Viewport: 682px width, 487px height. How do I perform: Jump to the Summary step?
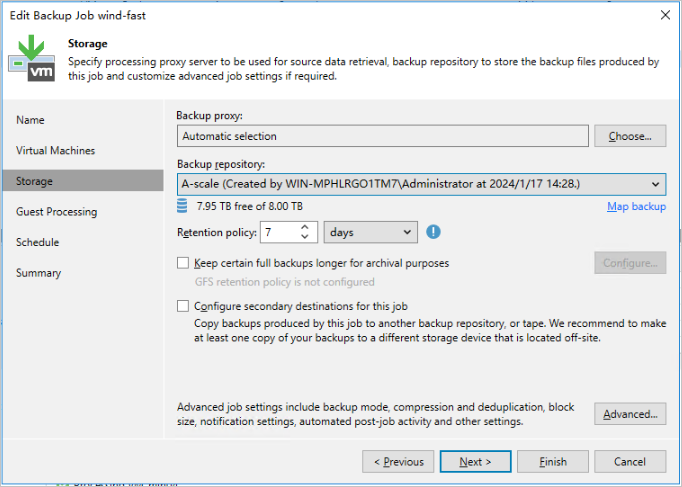pos(39,273)
